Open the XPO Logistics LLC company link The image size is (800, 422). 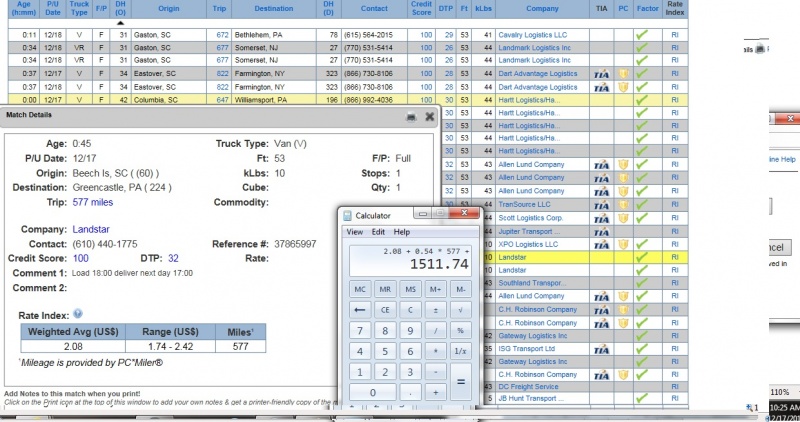click(x=528, y=244)
